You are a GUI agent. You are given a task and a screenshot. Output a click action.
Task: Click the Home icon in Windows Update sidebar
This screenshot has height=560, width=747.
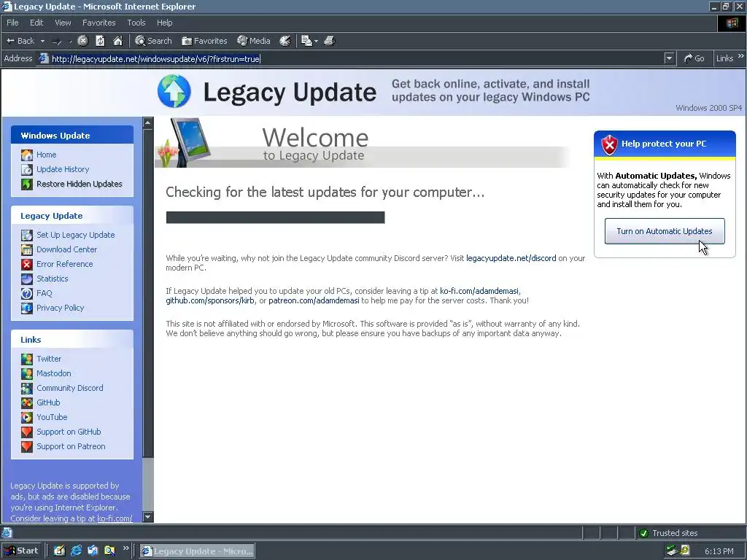[27, 155]
